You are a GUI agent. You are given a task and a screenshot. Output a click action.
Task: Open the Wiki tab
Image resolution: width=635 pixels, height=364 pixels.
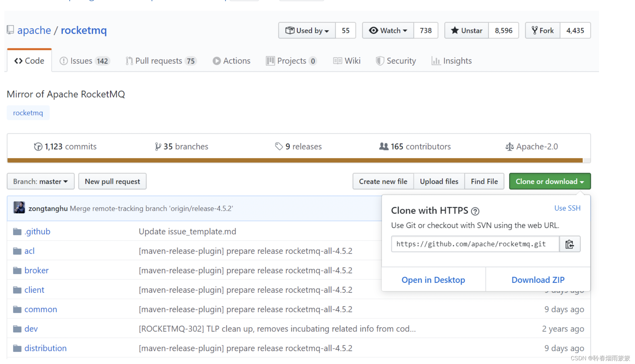347,61
